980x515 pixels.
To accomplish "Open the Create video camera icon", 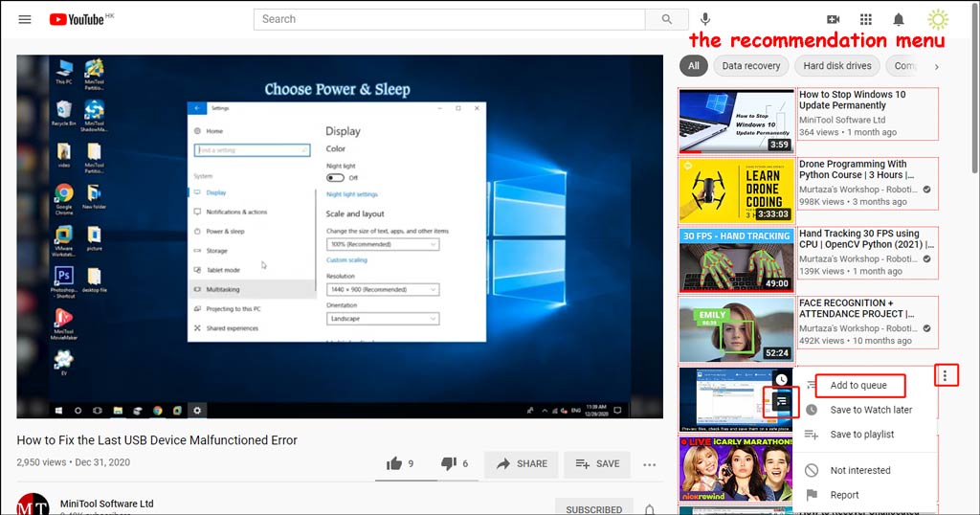I will tap(834, 19).
